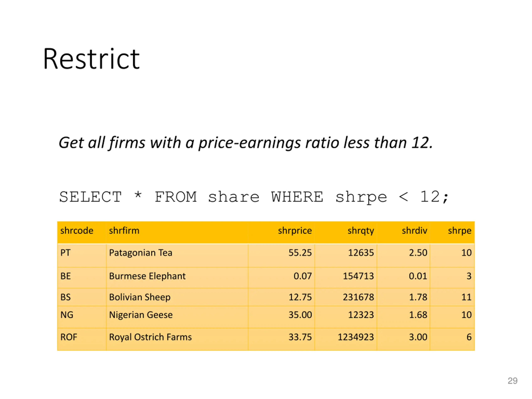Click the 55.25 price value

coord(300,253)
